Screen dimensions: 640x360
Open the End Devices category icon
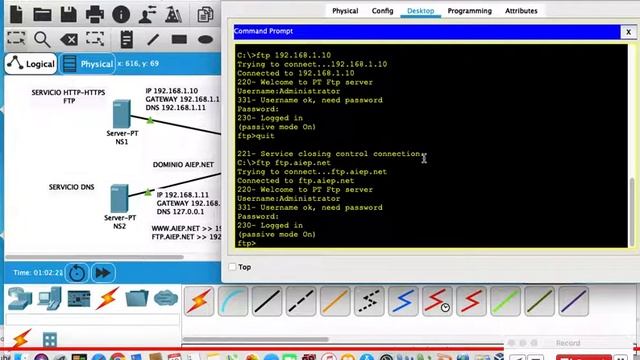49,299
